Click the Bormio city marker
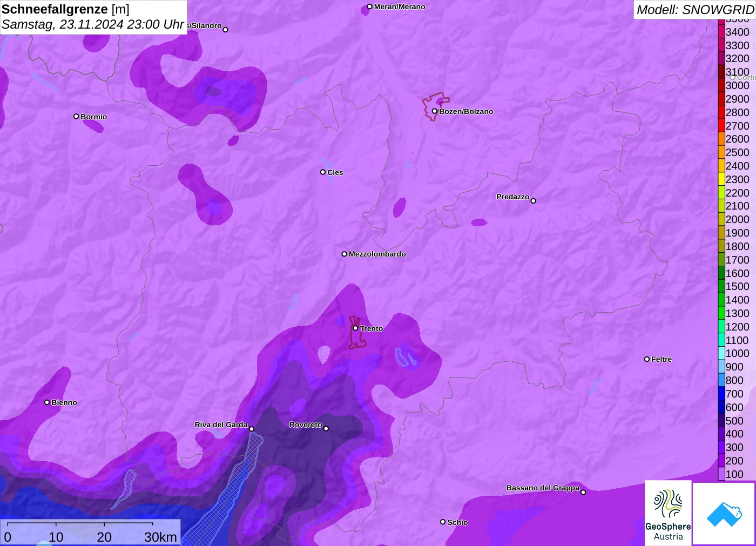Image resolution: width=756 pixels, height=546 pixels. coord(76,116)
